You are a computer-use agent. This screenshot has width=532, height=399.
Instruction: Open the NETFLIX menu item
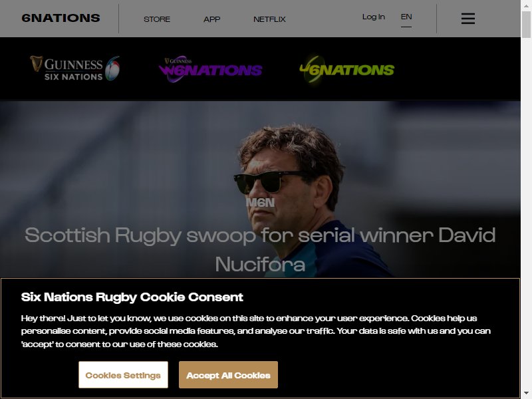[269, 19]
